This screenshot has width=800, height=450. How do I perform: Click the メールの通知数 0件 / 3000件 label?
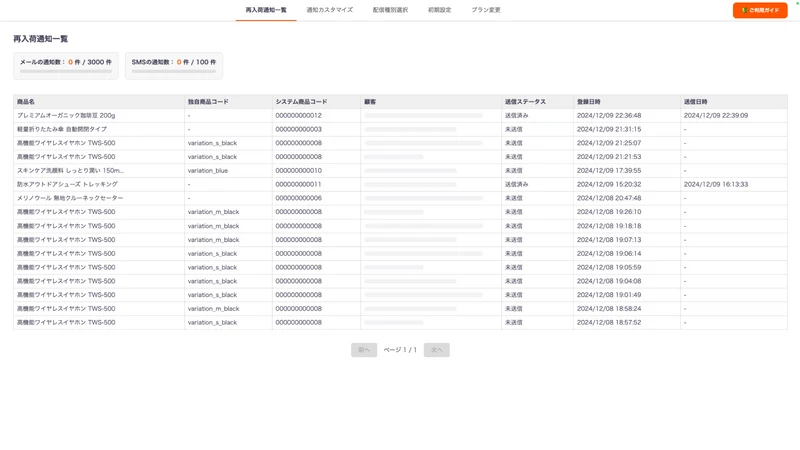(x=66, y=62)
